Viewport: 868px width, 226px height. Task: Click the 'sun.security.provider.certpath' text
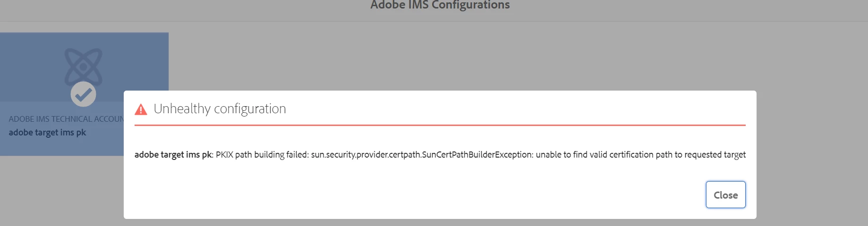tap(365, 155)
